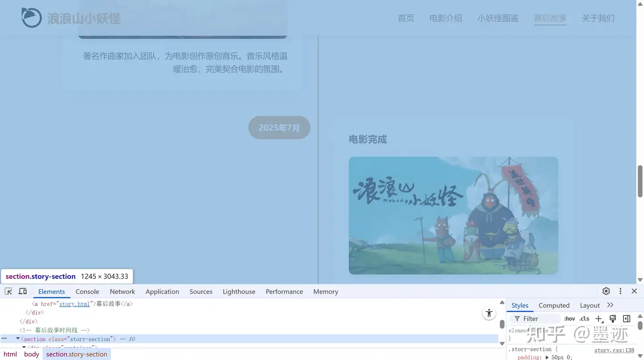Switch to the Network tab
This screenshot has height=360, width=644.
coord(123,292)
